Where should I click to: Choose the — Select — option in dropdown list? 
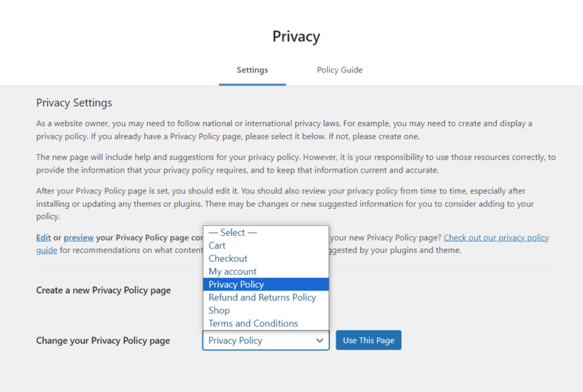[x=266, y=232]
